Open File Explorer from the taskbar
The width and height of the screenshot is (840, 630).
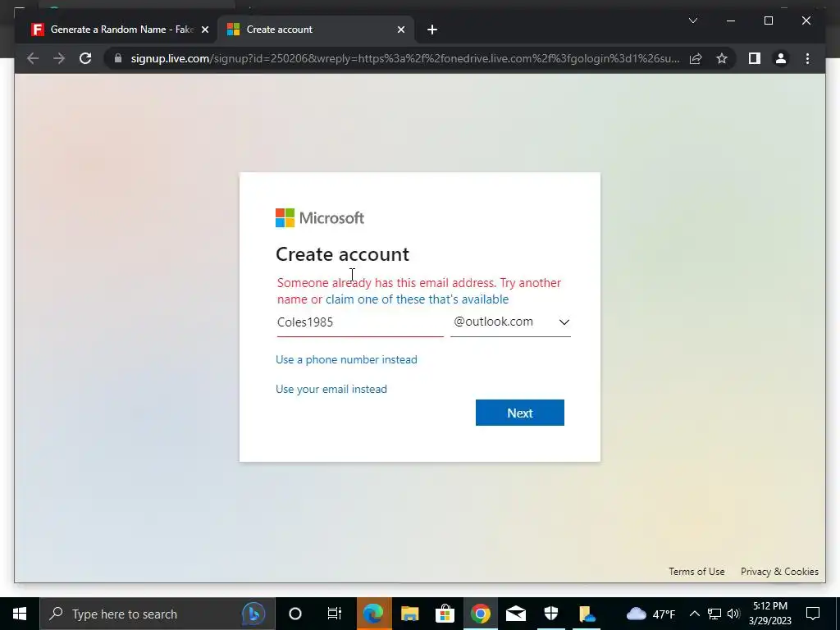point(409,614)
